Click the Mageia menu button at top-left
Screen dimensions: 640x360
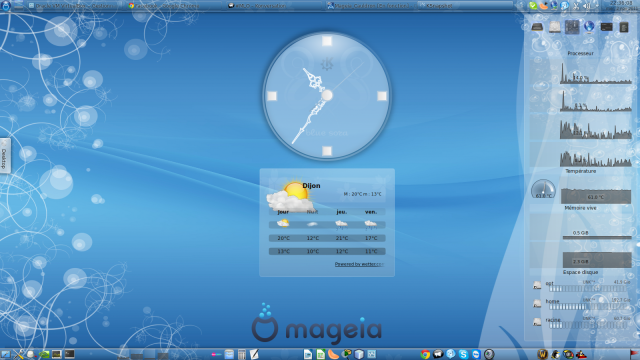point(5,5)
